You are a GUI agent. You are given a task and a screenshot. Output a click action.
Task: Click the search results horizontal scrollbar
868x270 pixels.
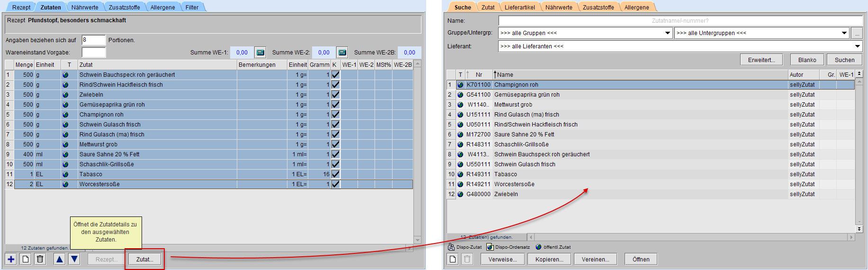691,237
